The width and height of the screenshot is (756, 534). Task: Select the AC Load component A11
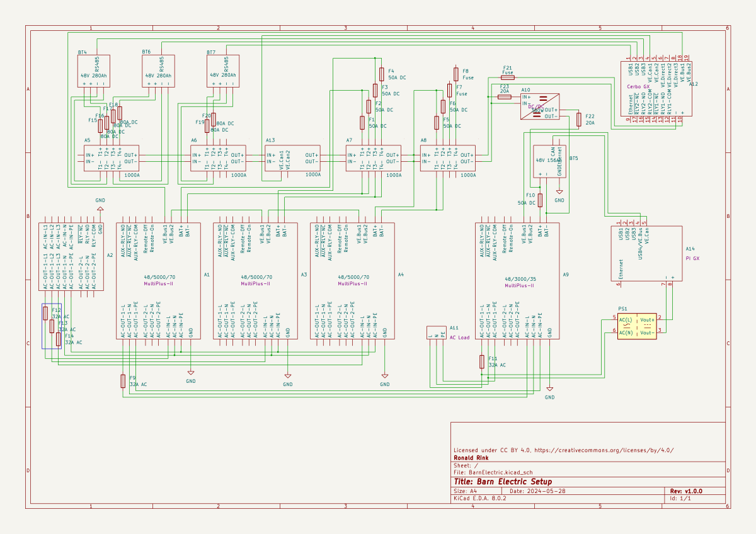coord(437,334)
